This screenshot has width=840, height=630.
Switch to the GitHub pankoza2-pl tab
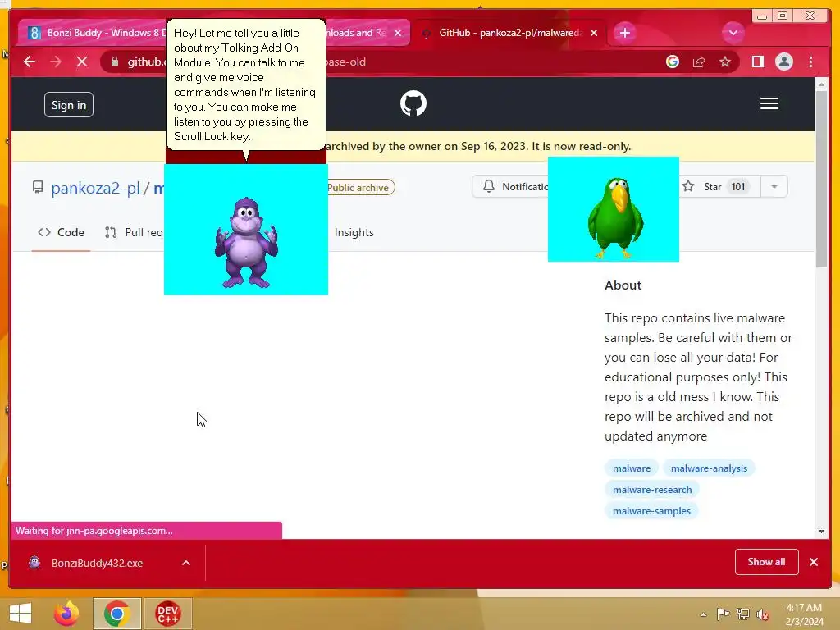(x=509, y=33)
